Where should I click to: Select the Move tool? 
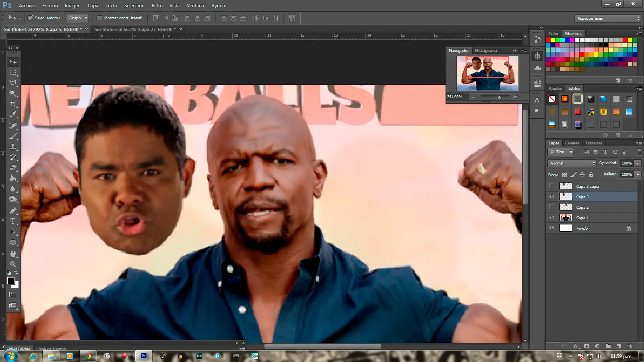tap(13, 62)
